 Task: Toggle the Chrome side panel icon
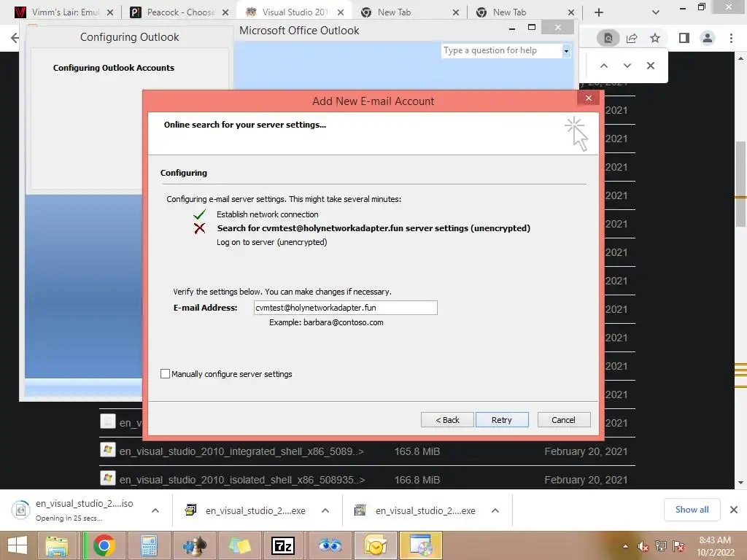[684, 38]
